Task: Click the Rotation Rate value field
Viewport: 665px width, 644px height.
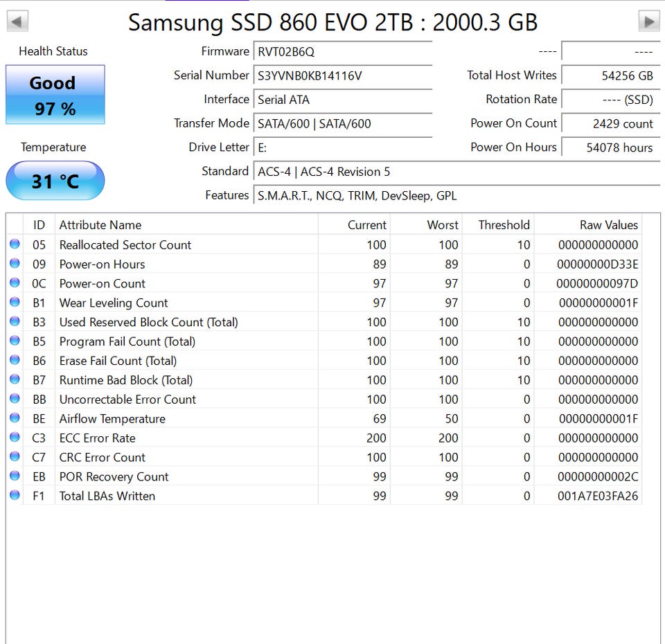Action: [611, 100]
